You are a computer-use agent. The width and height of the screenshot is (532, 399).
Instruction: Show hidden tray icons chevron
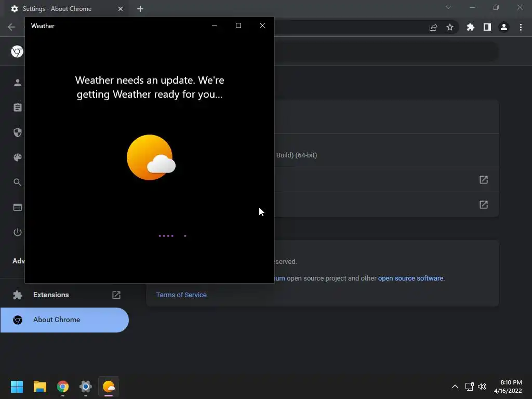coord(455,387)
